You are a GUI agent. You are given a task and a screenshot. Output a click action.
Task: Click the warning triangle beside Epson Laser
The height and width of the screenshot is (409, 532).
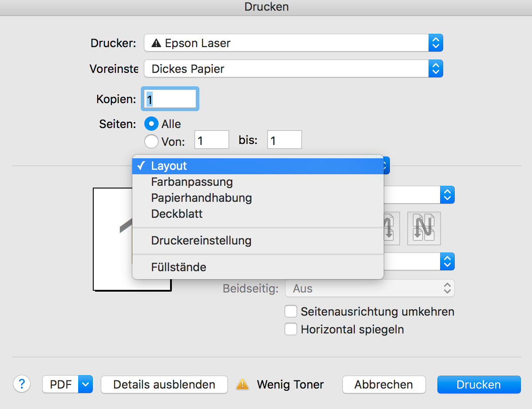point(156,43)
